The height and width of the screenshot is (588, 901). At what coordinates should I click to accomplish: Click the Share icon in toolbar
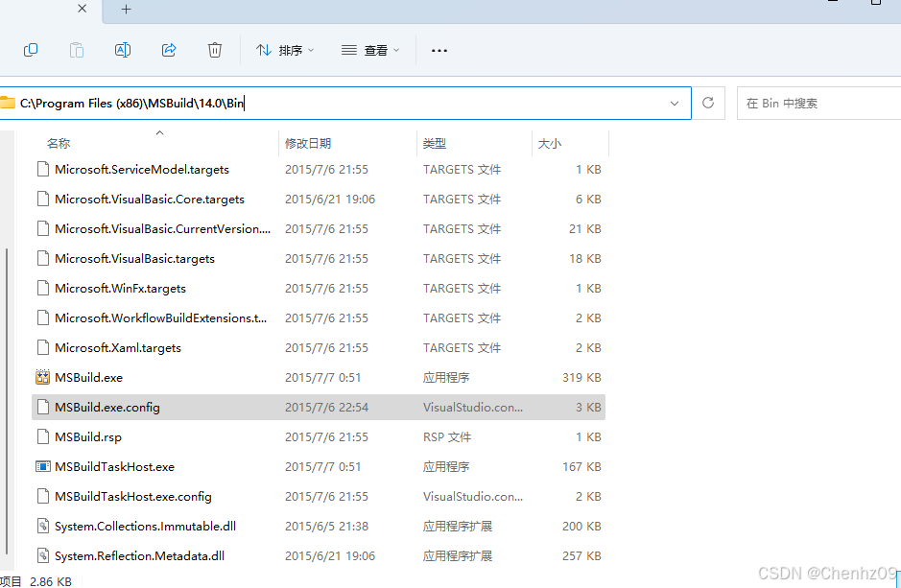[x=168, y=50]
